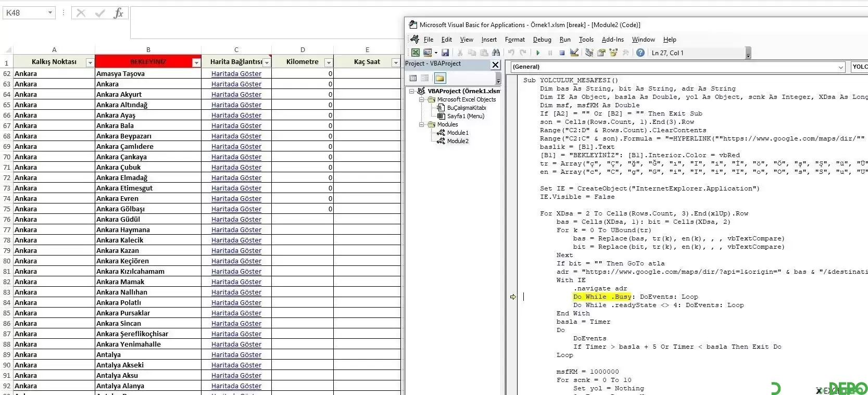Open the Format menu in VBA editor

click(515, 40)
